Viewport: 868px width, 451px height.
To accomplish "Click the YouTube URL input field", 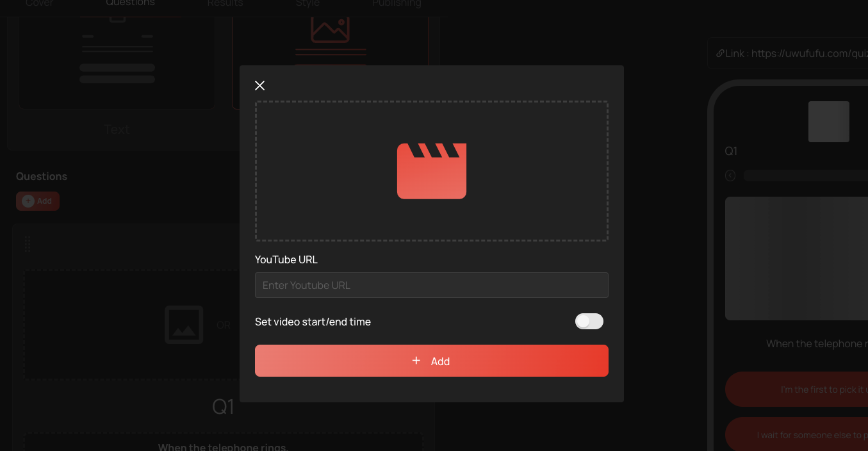I will point(432,285).
